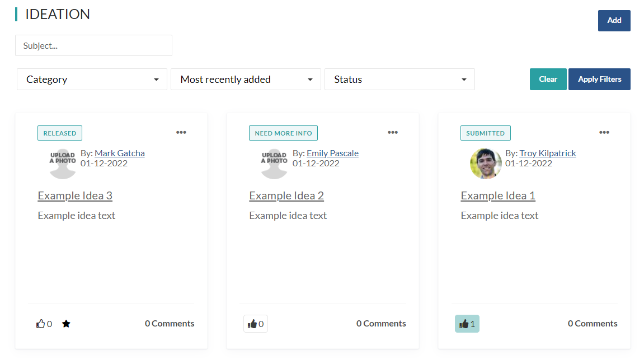Open the Category dropdown
Viewport: 644px width, 364px height.
(92, 79)
